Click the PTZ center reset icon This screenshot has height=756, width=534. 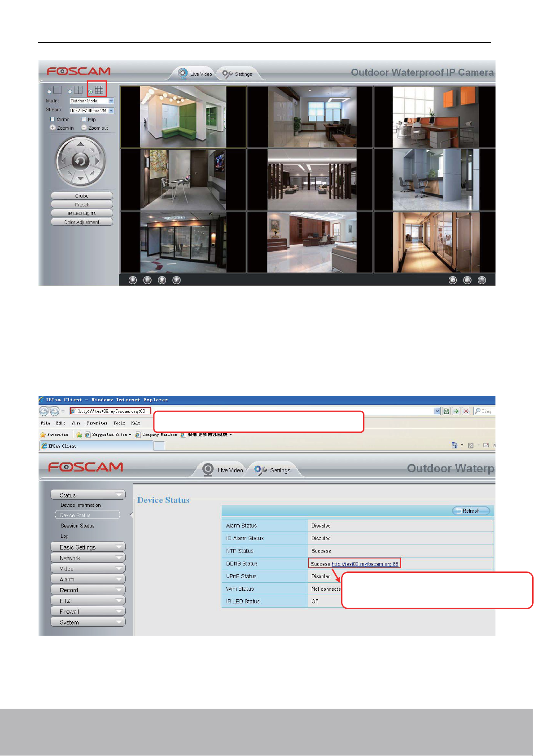point(80,161)
